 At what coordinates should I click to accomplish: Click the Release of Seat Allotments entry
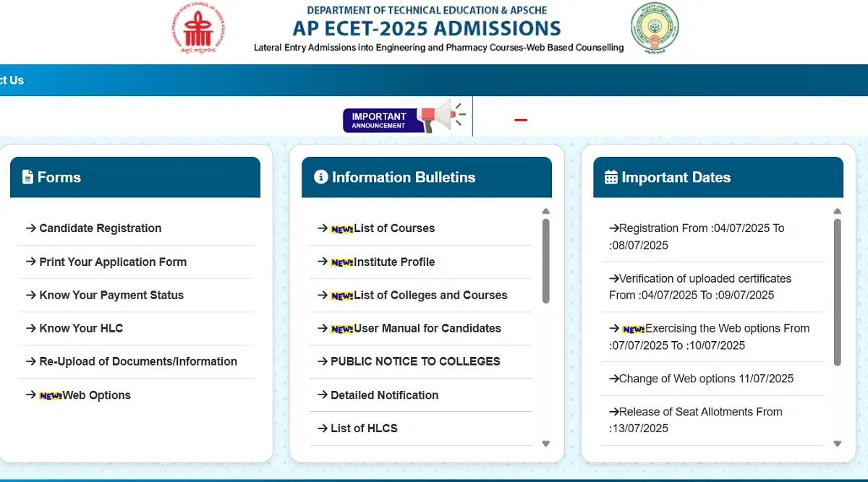click(x=696, y=420)
